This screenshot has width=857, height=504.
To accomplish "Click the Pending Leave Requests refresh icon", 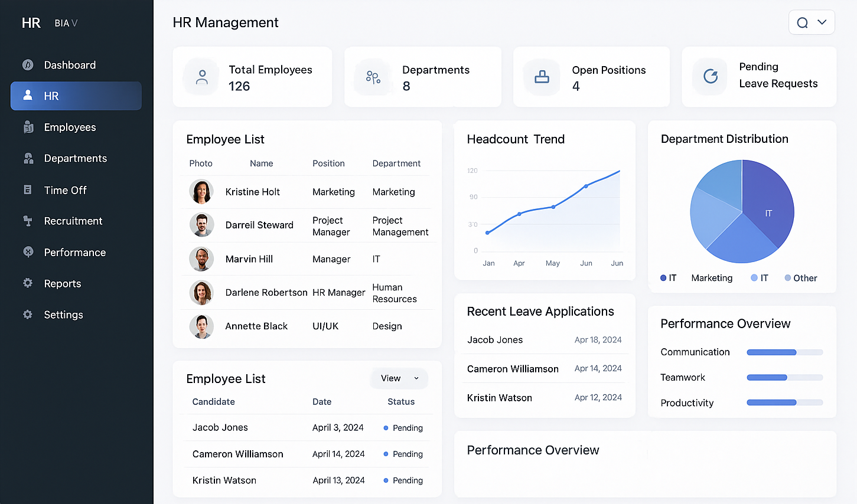I will (711, 76).
